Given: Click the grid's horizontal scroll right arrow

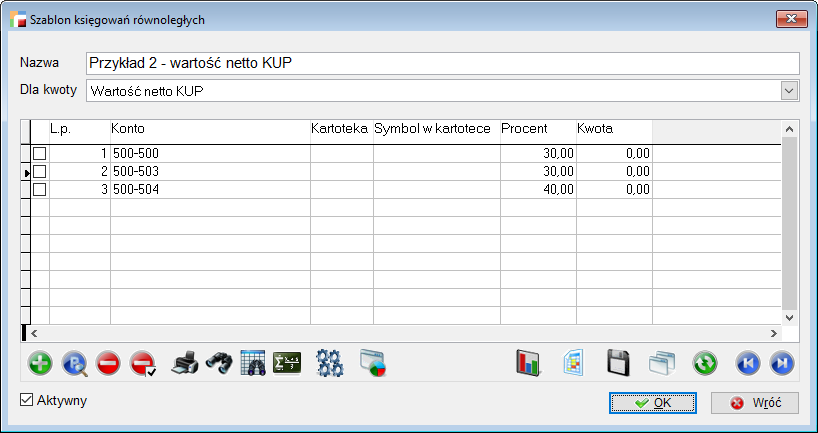Looking at the screenshot, I should (x=772, y=332).
